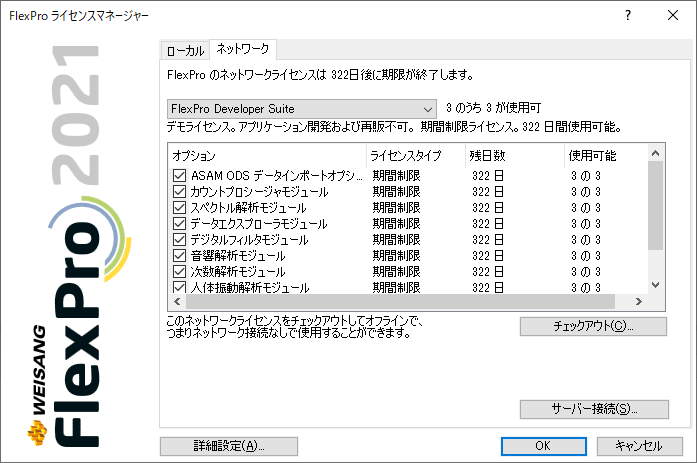
Task: Sort by the オプション column header
Action: click(x=265, y=156)
